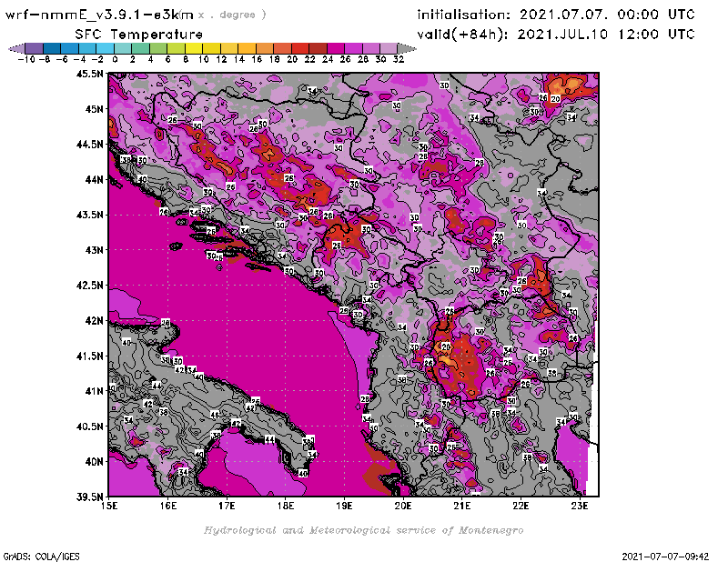
Task: Click the '43.5N' latitude axis label
Action: 89,215
